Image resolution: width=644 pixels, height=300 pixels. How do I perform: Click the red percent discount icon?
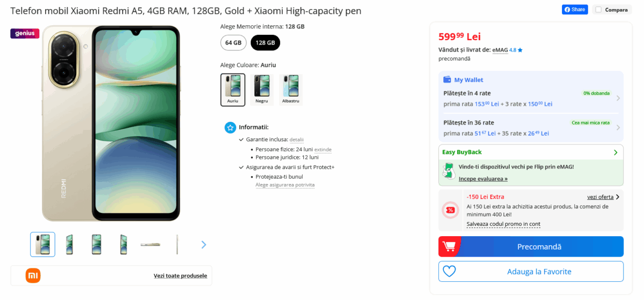coord(450,210)
